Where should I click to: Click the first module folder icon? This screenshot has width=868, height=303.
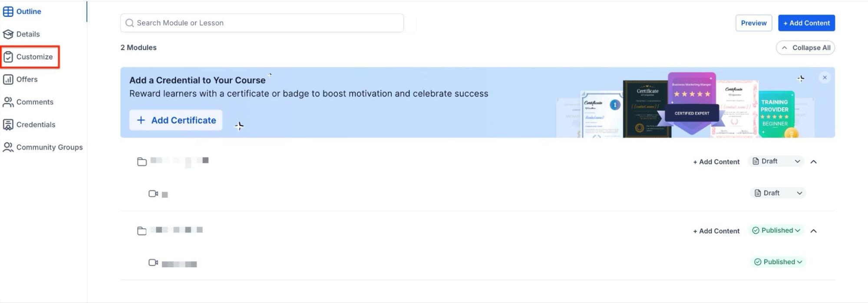coord(142,162)
